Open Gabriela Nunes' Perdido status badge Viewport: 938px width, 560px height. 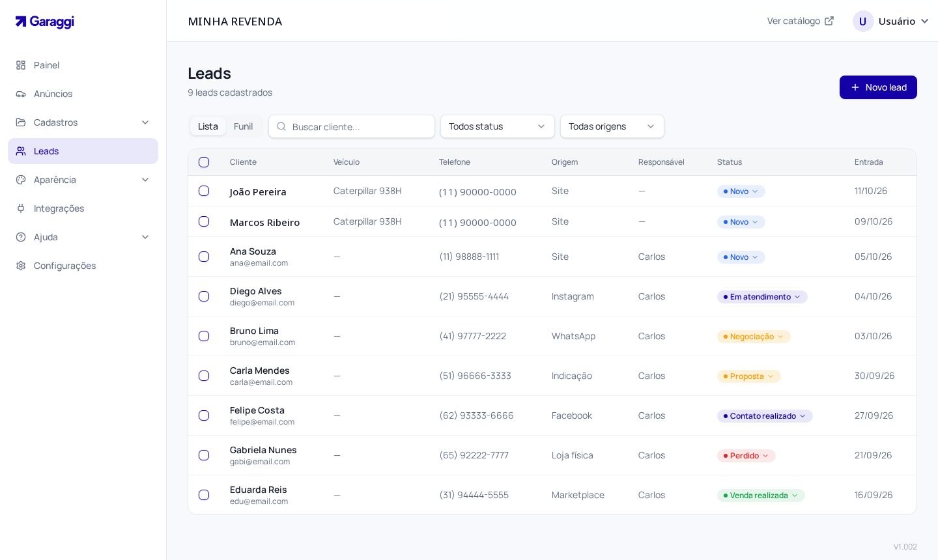746,456
